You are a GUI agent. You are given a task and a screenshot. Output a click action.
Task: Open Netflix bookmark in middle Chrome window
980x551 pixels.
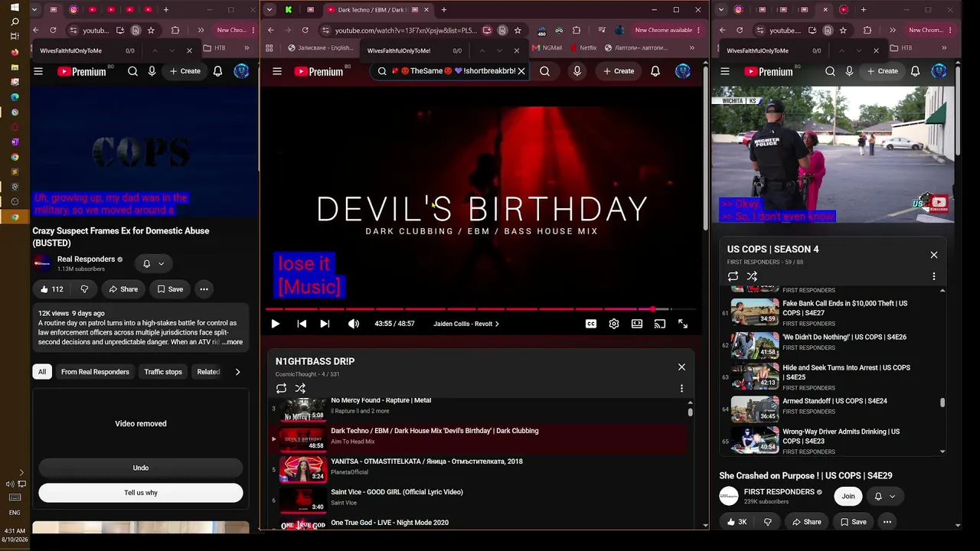click(x=582, y=47)
